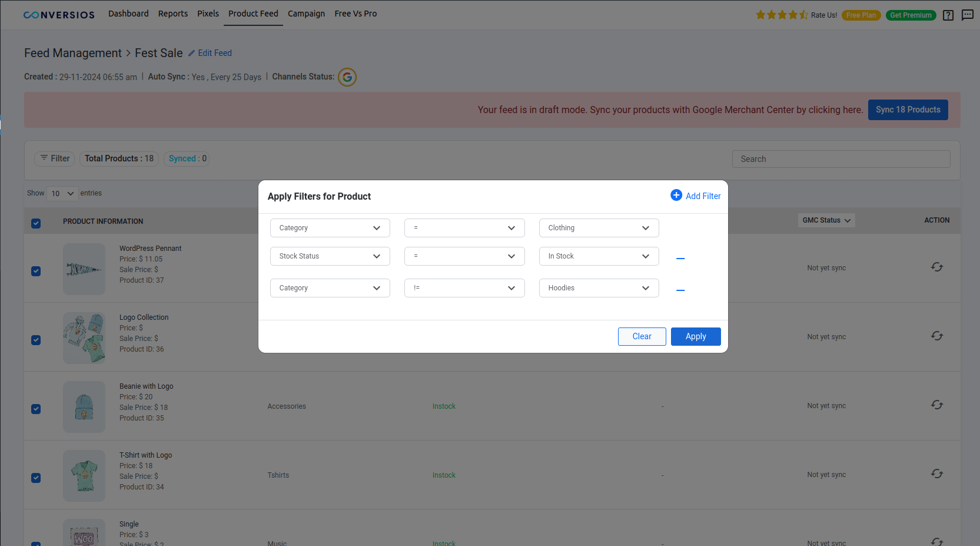This screenshot has height=546, width=980.
Task: Open the Pixels tab
Action: [x=208, y=14]
